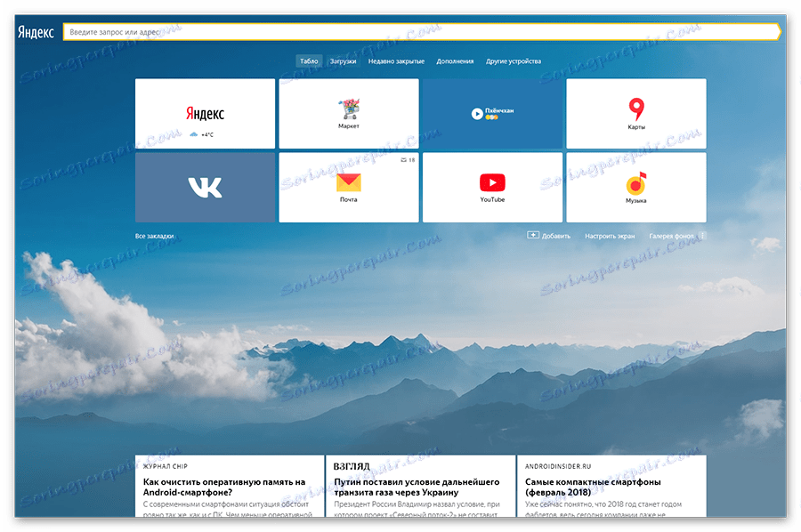
Task: Click the ANDROIDINSIDER.RU source label
Action: click(558, 466)
